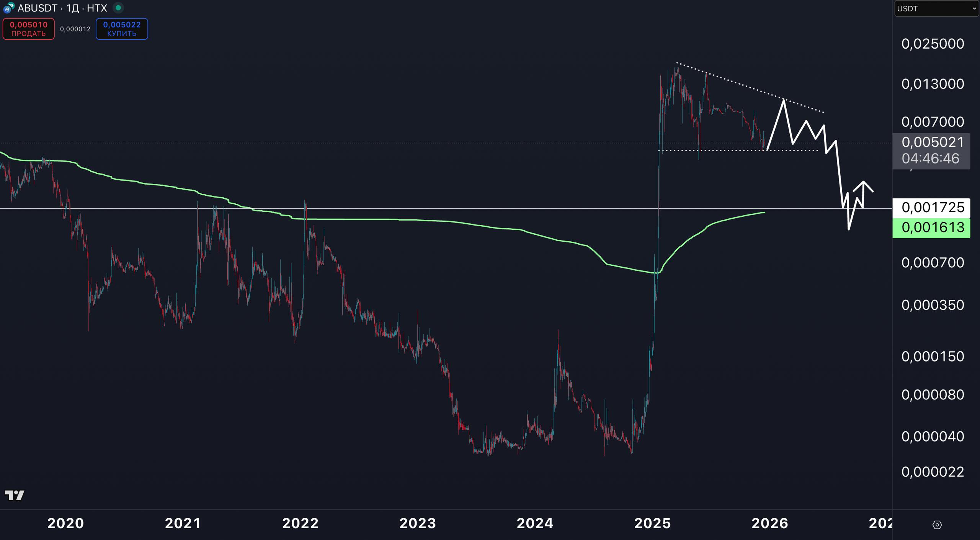The height and width of the screenshot is (540, 980).
Task: Click the AB/USDT coin pair logo icon
Action: (x=8, y=8)
